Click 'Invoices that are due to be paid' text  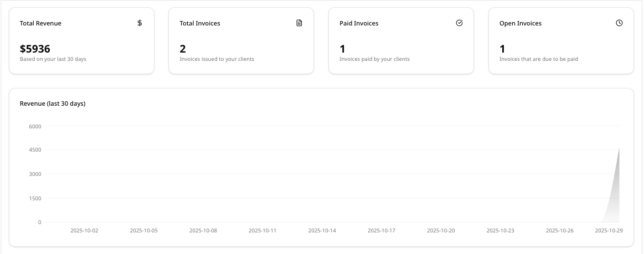click(538, 59)
